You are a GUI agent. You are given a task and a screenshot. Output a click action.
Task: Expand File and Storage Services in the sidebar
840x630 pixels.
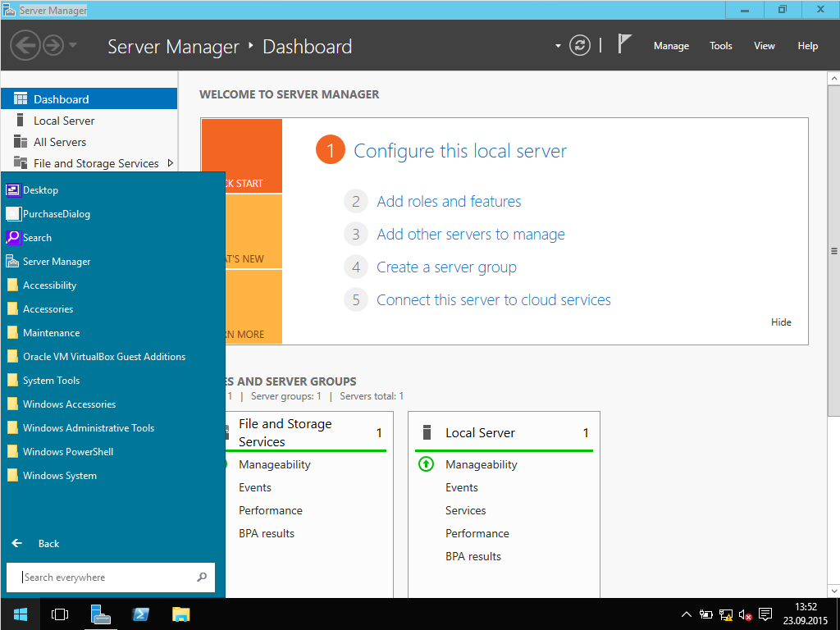click(171, 163)
